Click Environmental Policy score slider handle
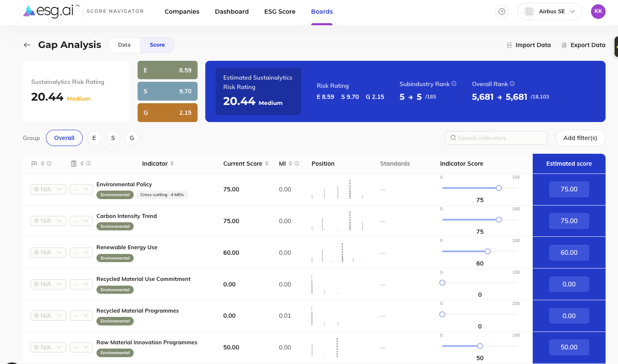Screen dimensions: 618x364 (499, 188)
